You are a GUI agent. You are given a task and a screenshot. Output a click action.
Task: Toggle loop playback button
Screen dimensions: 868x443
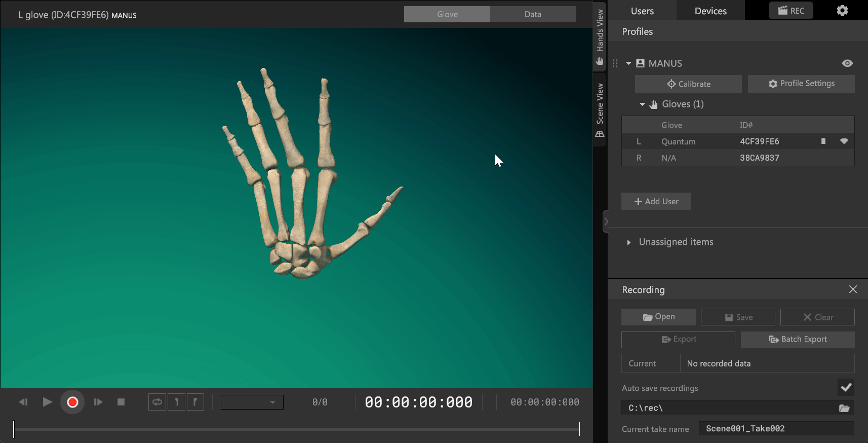coord(157,402)
